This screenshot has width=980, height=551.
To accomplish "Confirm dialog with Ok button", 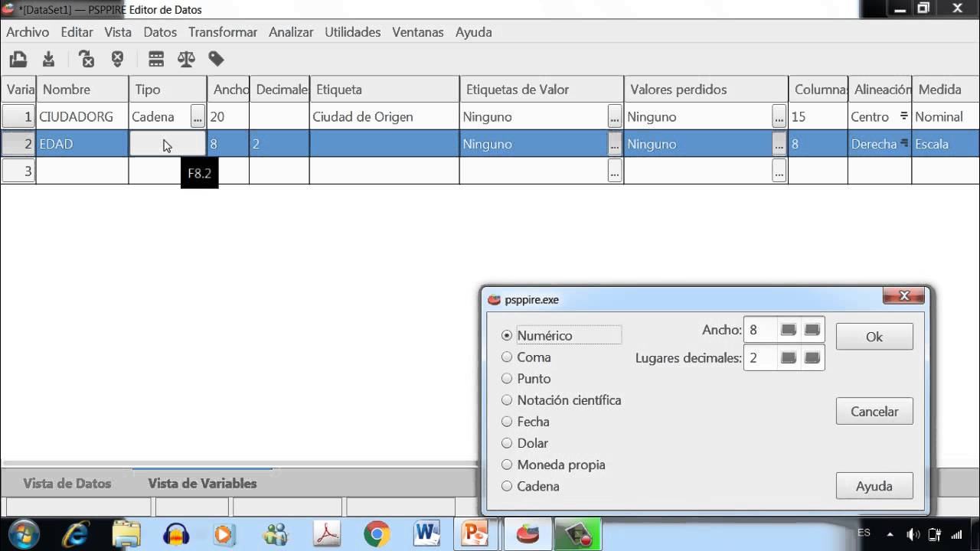I will click(x=874, y=337).
